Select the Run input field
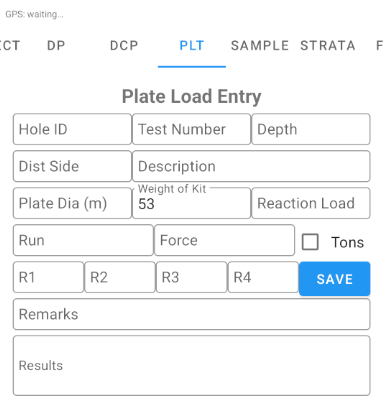This screenshot has width=383, height=406. coord(83,240)
